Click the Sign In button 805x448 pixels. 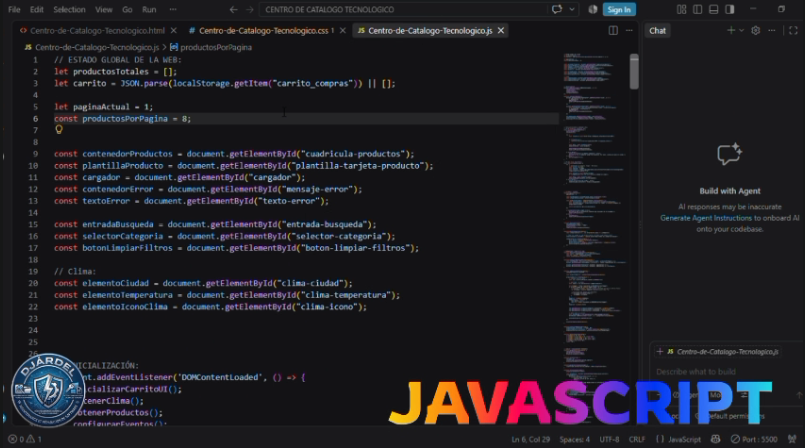[x=619, y=9]
